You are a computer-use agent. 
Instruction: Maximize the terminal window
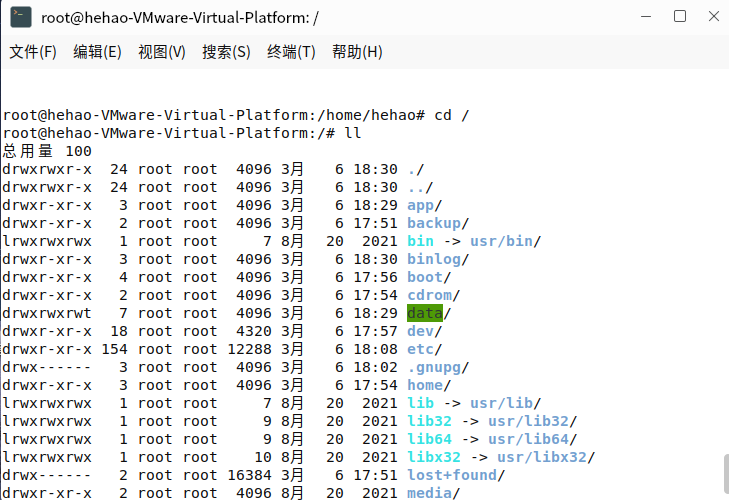tap(680, 17)
